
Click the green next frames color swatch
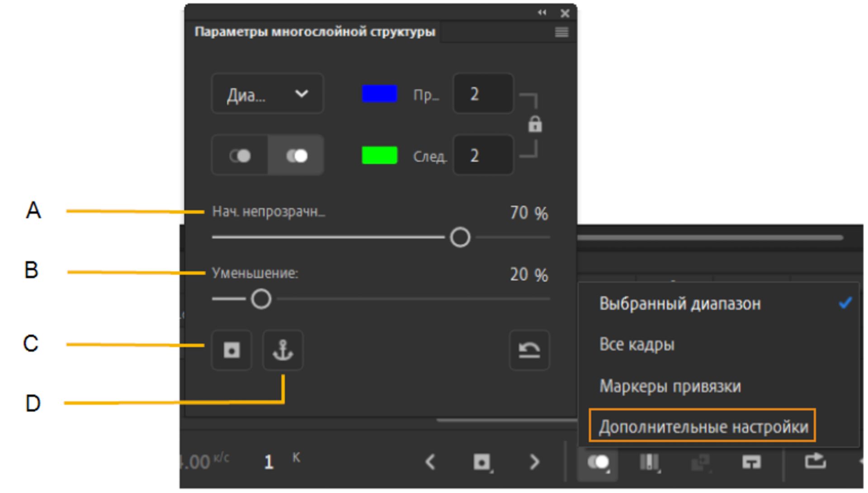[x=379, y=155]
